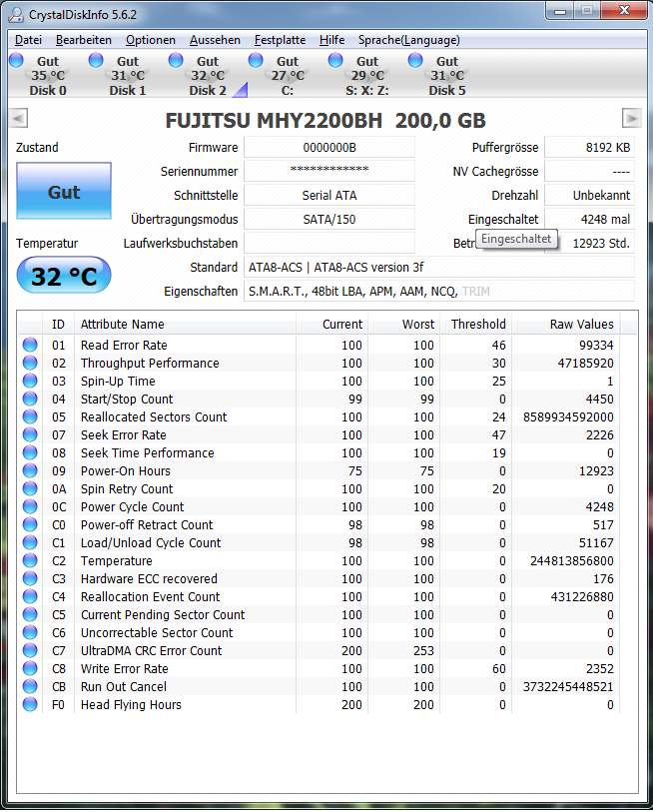Select S: X: Z: drive status orb
The height and width of the screenshot is (812, 653).
pos(335,61)
